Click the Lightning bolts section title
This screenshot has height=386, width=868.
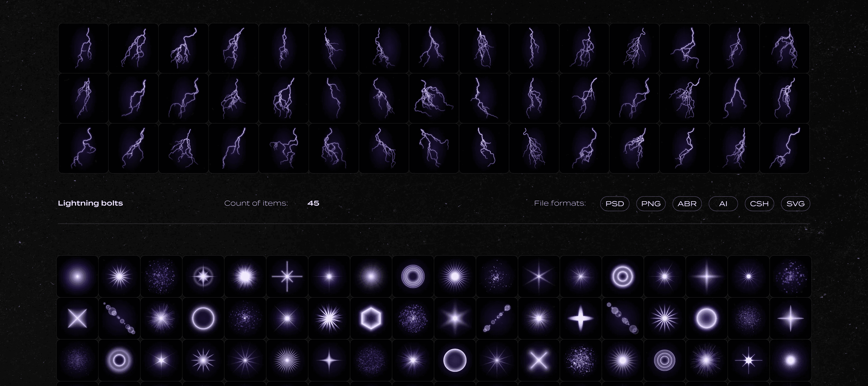[x=90, y=203]
